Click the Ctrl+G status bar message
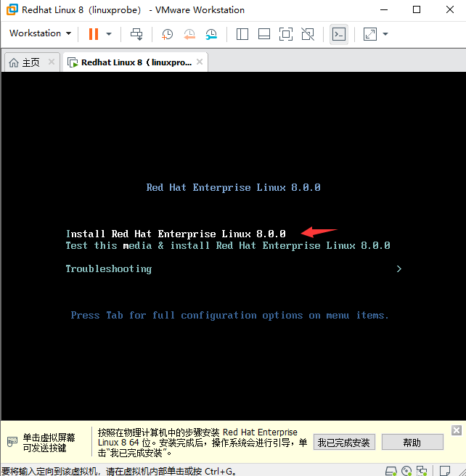Screen dimensions: 466x476 [118, 471]
